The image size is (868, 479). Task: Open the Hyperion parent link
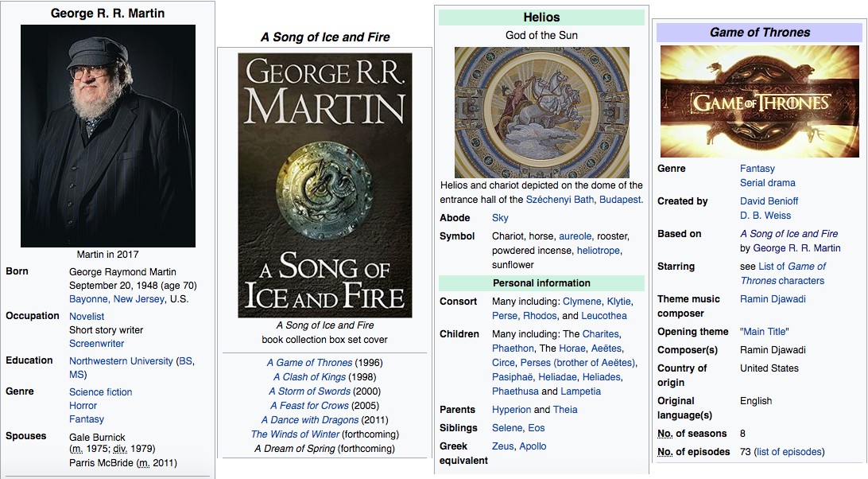pyautogui.click(x=512, y=410)
